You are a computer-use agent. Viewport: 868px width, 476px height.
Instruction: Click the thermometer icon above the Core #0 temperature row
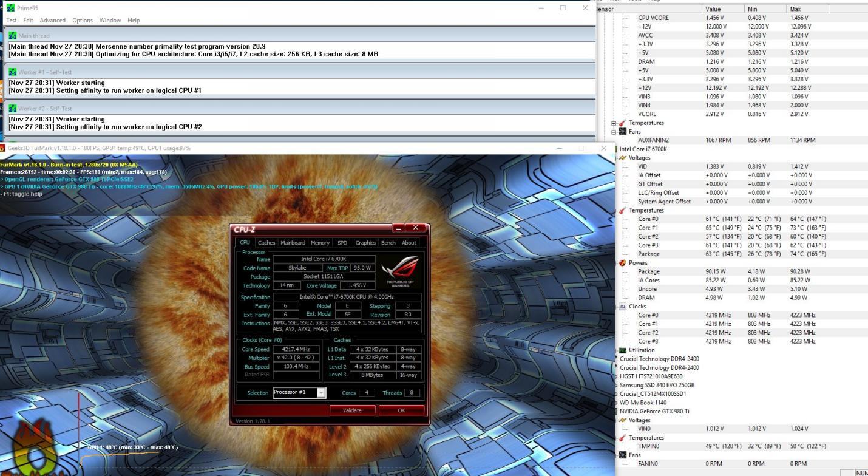tap(622, 211)
